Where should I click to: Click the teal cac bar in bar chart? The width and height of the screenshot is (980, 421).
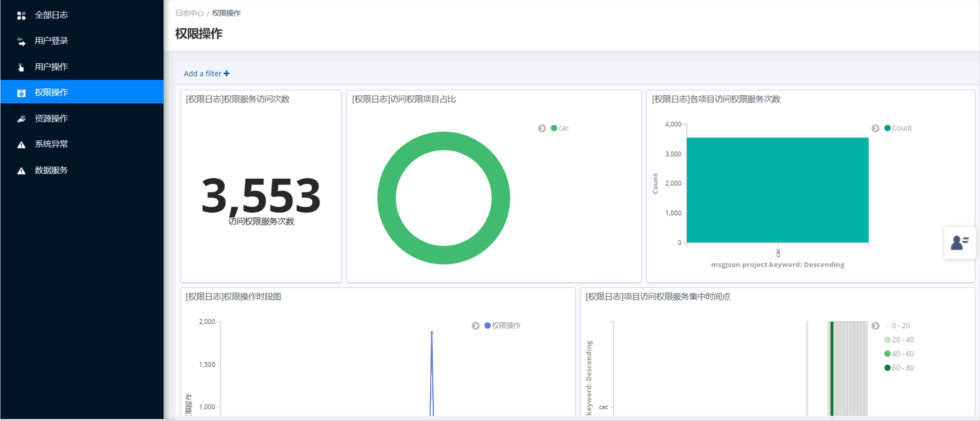pos(777,190)
